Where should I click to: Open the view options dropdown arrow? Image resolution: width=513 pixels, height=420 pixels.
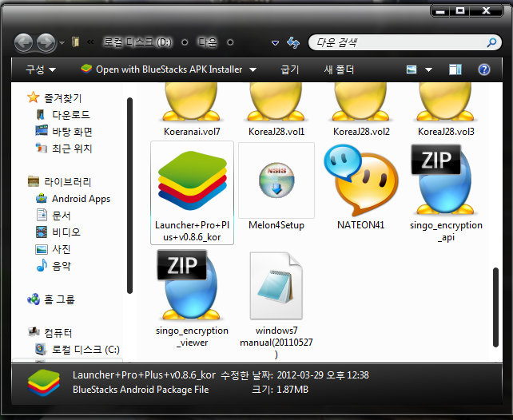tap(428, 69)
